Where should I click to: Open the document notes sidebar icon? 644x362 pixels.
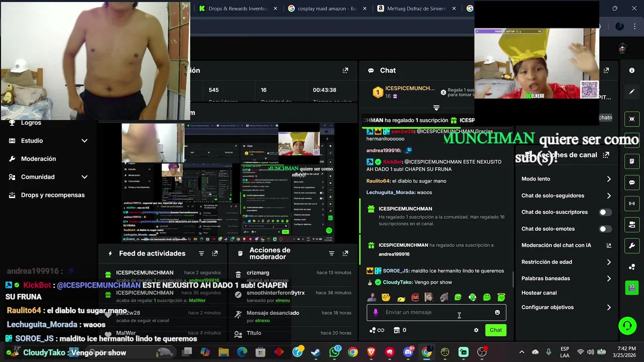pos(632,161)
